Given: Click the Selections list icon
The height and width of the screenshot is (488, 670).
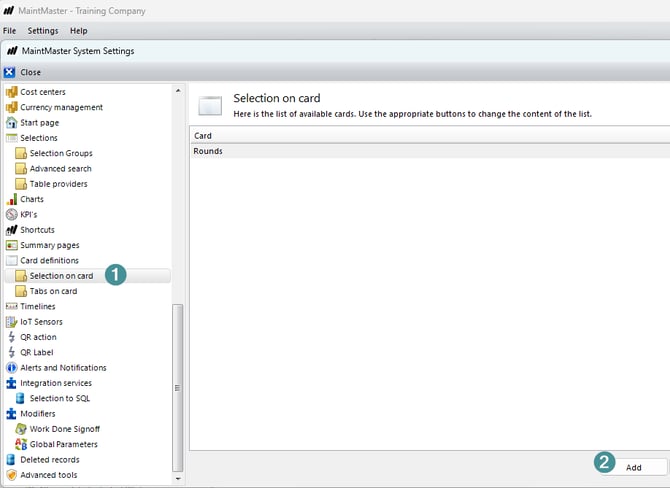Looking at the screenshot, I should [12, 138].
